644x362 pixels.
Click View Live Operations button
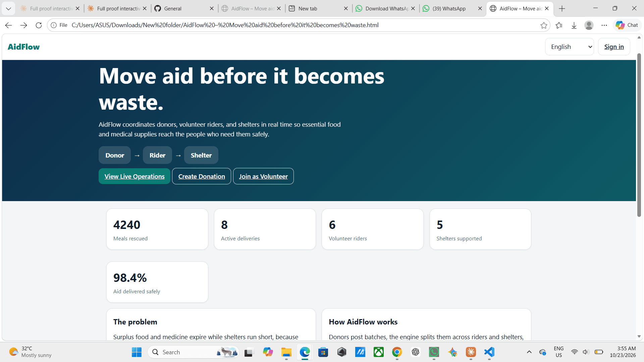click(x=135, y=176)
